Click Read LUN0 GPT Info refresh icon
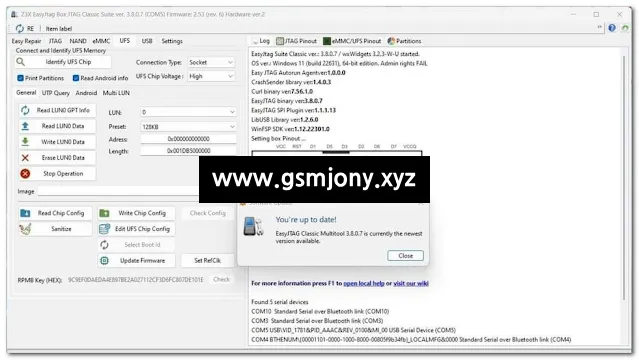The height and width of the screenshot is (360, 639). coord(25,110)
